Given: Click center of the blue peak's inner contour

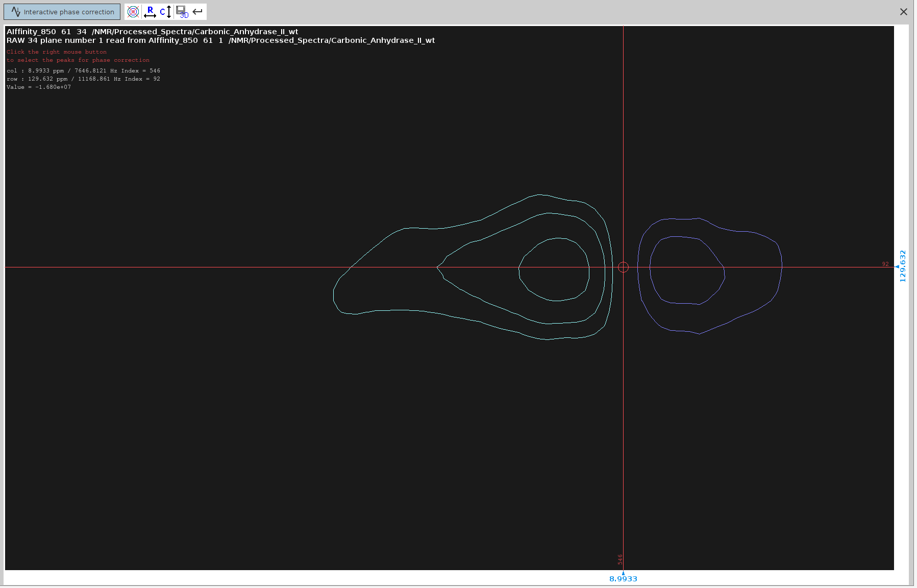Looking at the screenshot, I should point(687,271).
